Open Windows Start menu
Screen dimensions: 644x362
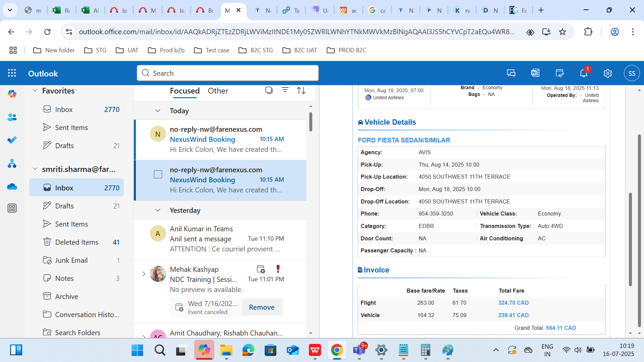[x=137, y=350]
